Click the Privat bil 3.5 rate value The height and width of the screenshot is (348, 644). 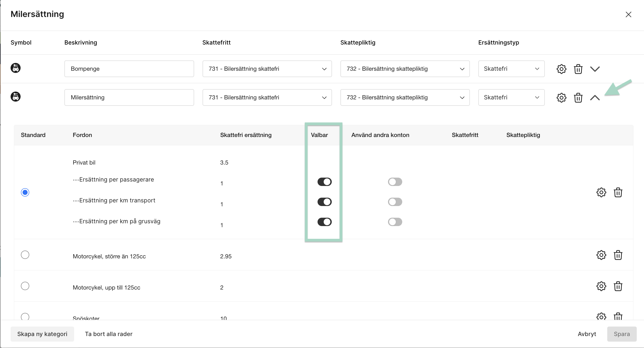point(224,163)
